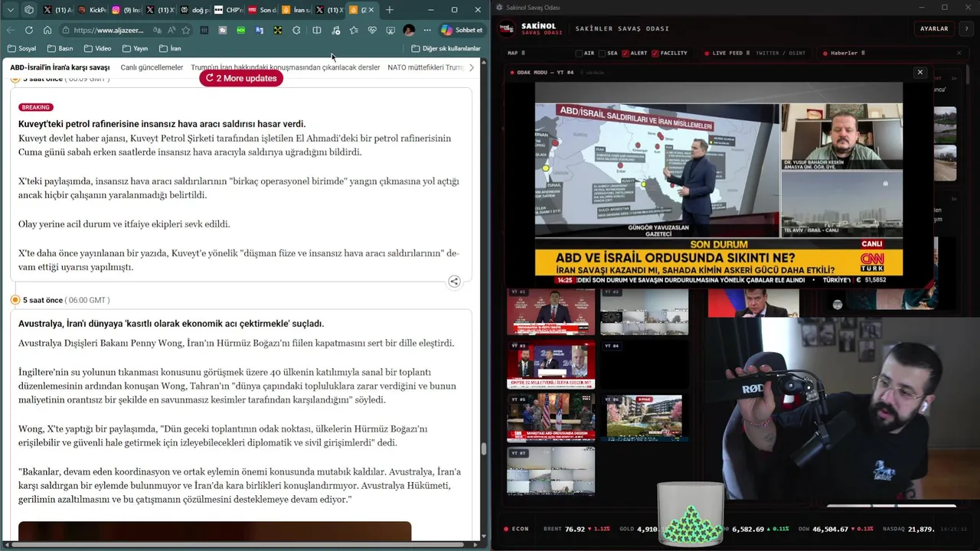This screenshot has height=551, width=980.
Task: Reload the Al Jazeera page
Action: coord(29,30)
